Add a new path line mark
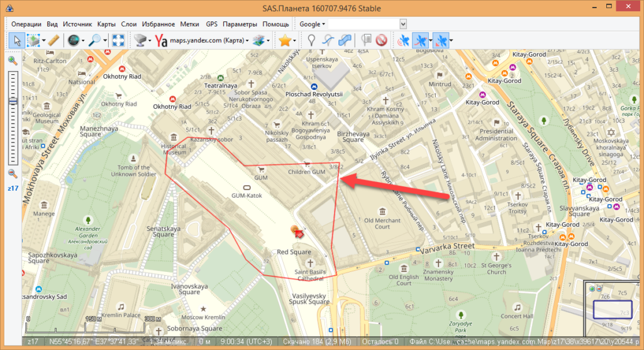Viewport: 644px width, 350px height. tap(327, 40)
